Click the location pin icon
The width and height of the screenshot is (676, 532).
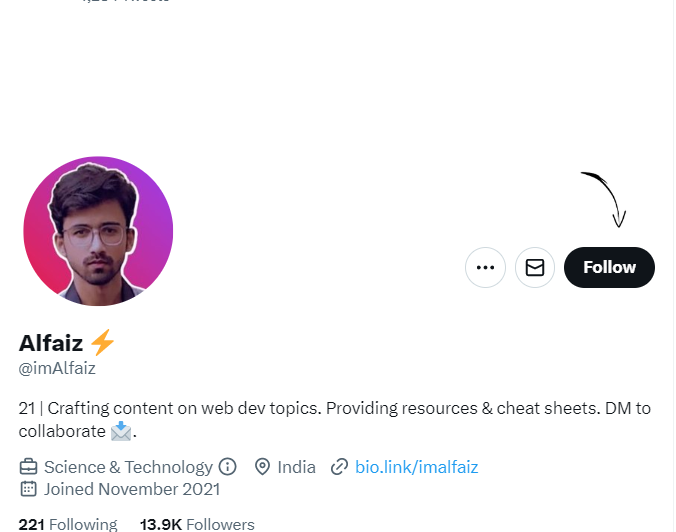click(262, 467)
